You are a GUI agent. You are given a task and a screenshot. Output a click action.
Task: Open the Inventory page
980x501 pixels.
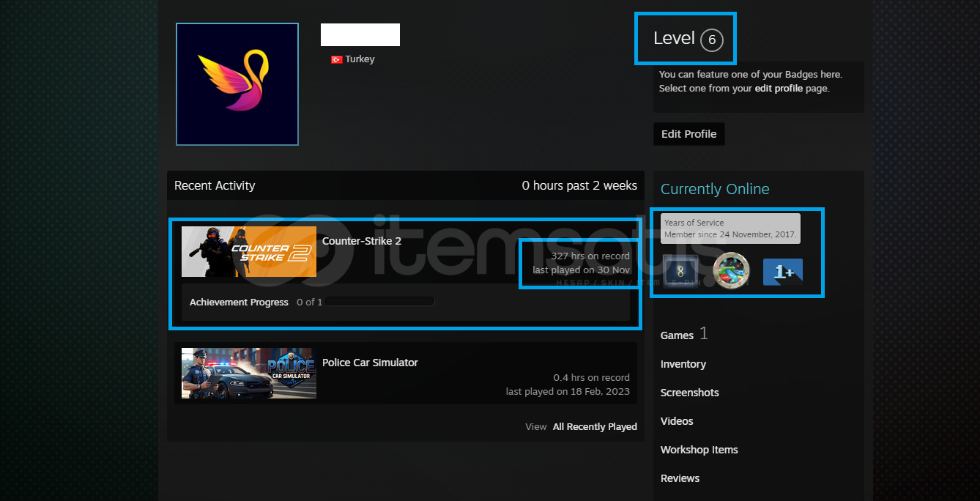coord(683,364)
